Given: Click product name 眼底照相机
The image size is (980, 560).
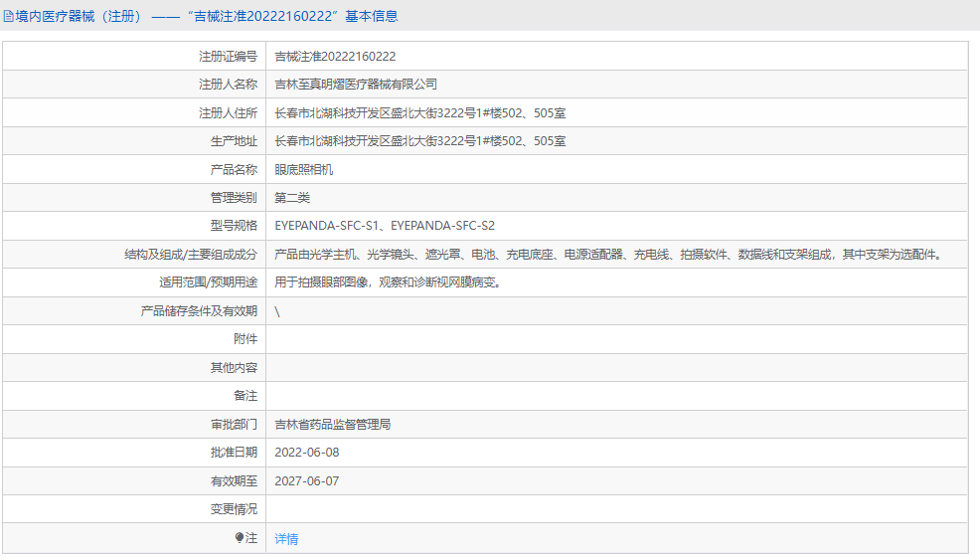Looking at the screenshot, I should click(x=304, y=169).
